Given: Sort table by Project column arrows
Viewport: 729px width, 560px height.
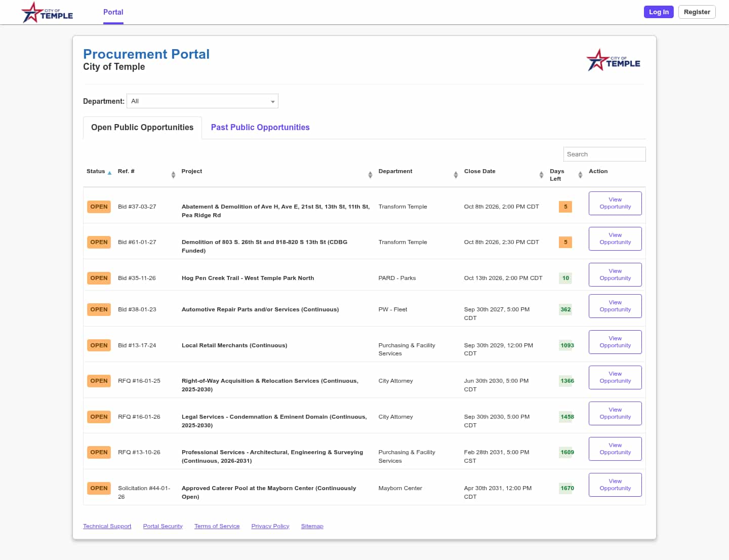Looking at the screenshot, I should point(370,175).
